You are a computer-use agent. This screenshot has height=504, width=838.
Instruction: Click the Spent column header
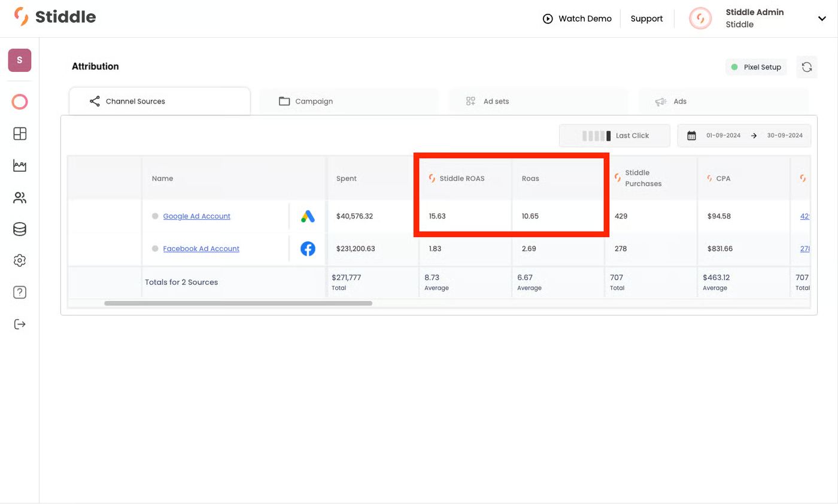pyautogui.click(x=373, y=178)
